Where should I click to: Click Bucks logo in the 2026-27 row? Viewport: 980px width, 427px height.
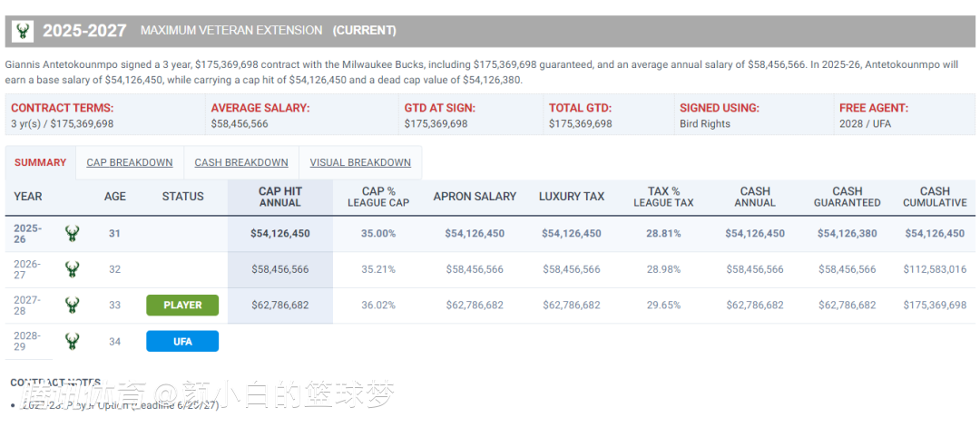pos(72,269)
